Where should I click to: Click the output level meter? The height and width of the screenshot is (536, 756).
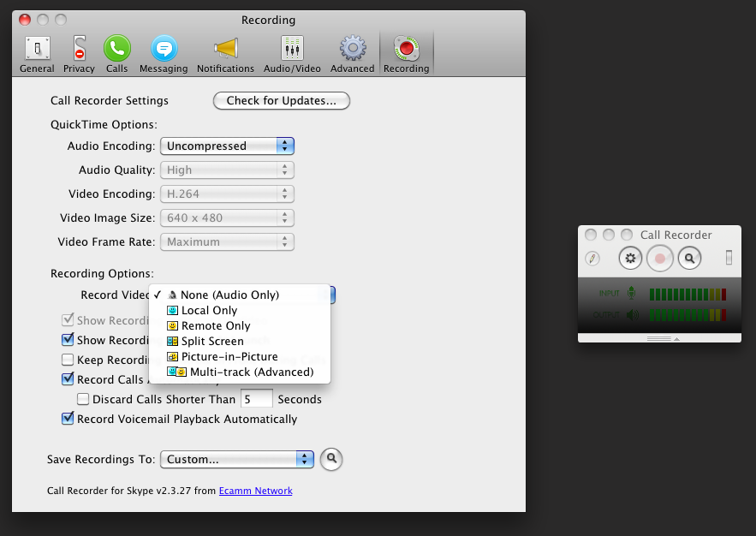[688, 315]
